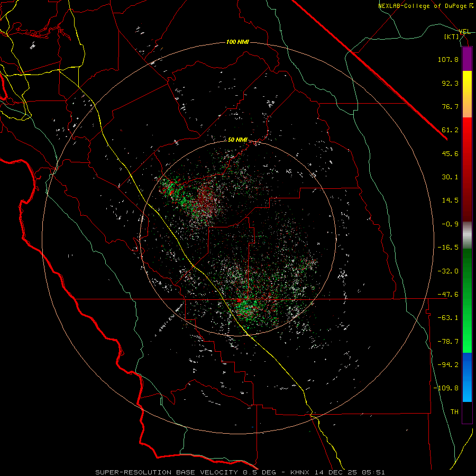Click the SUPER-RESOLUTION BASE VELOCITY caption text
The image size is (476, 476).
(x=167, y=472)
